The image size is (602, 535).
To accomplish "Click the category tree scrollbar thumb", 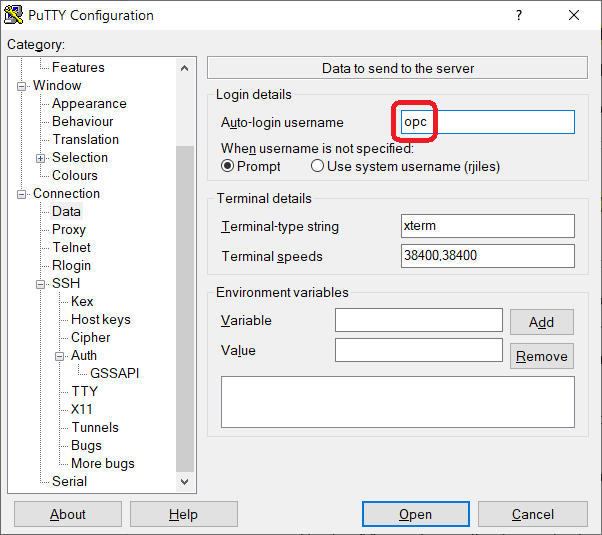I will [185, 309].
